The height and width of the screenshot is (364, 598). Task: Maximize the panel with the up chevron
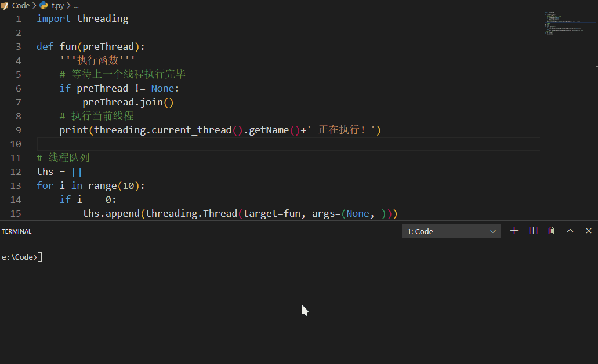(x=570, y=231)
